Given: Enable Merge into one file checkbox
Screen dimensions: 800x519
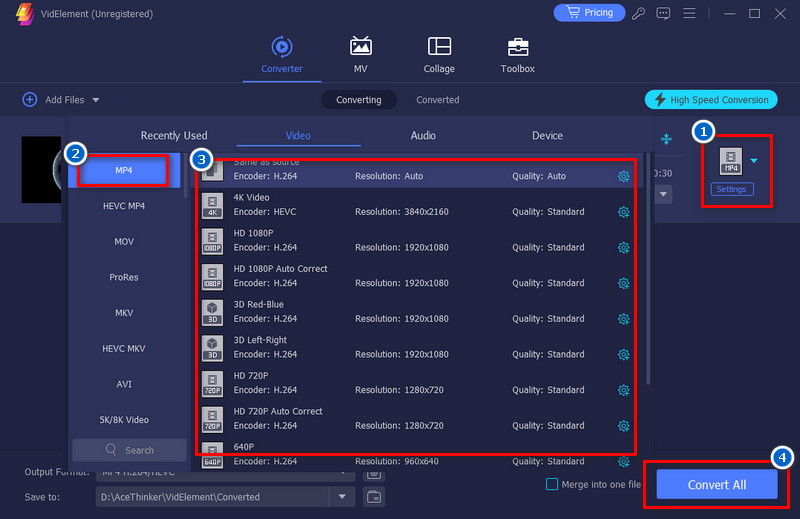Looking at the screenshot, I should (x=552, y=484).
